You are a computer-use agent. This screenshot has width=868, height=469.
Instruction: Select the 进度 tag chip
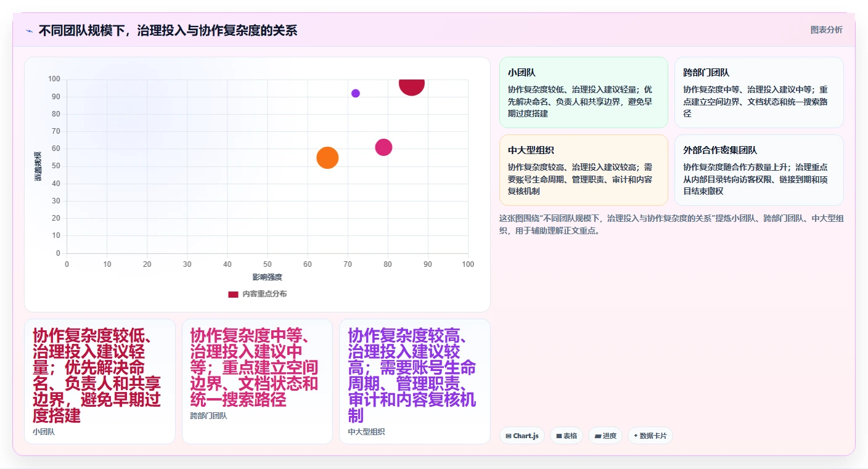tap(605, 436)
